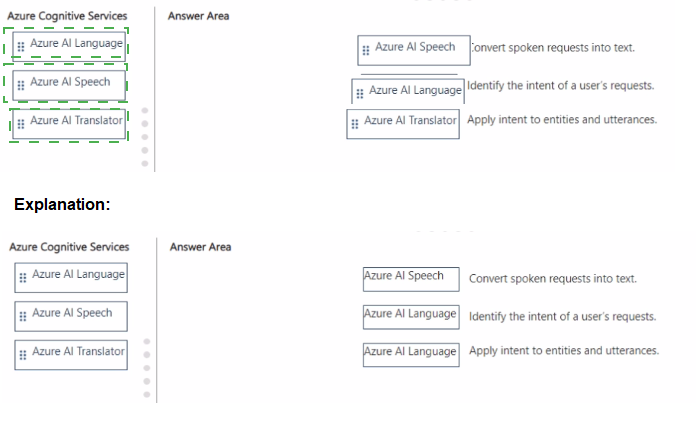Grab the grip icon of the top answer's Azure AI Language box
Viewport: 696px width, 430px height.
tap(360, 93)
